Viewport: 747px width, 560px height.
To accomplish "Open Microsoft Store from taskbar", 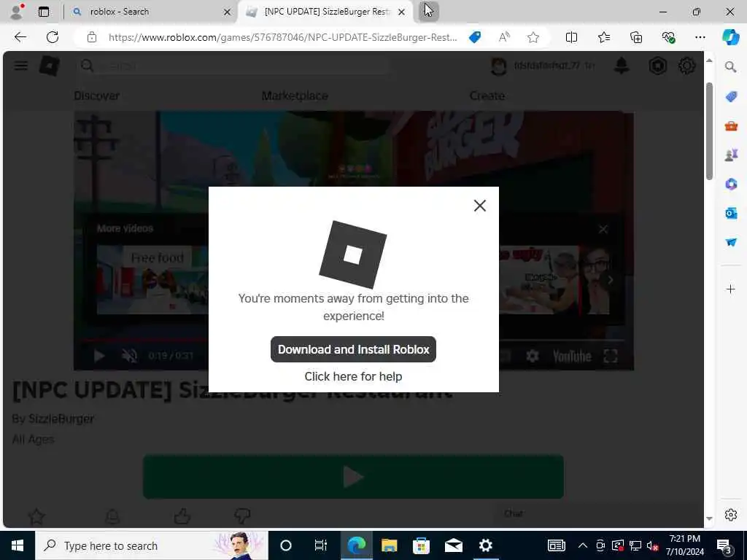I will coord(421,545).
